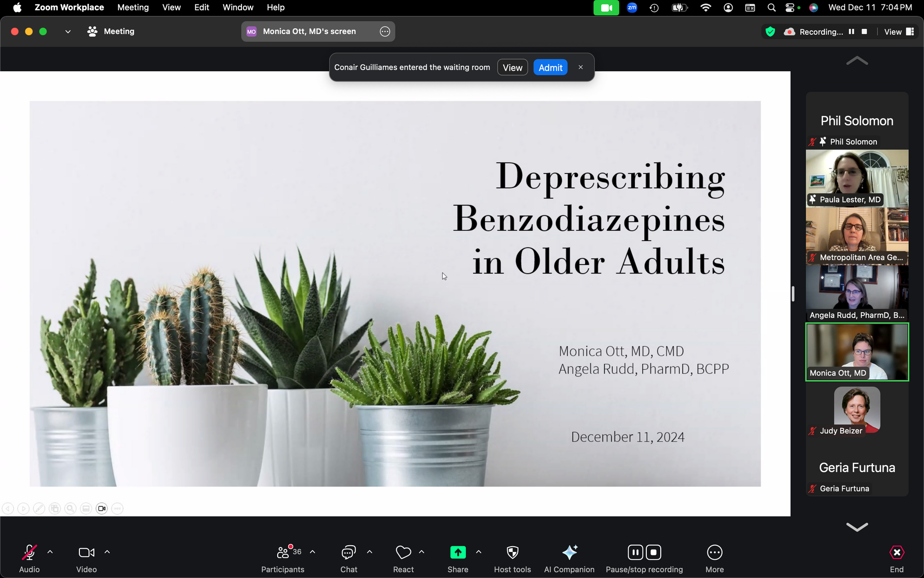Open the Meeting menu in menu bar
This screenshot has width=924, height=578.
point(133,7)
